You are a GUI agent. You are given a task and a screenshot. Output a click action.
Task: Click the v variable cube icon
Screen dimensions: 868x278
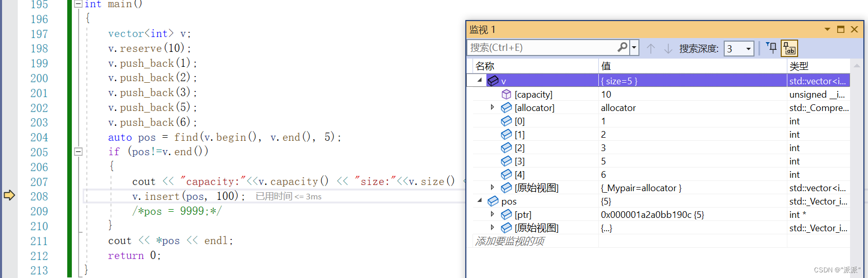pos(493,81)
